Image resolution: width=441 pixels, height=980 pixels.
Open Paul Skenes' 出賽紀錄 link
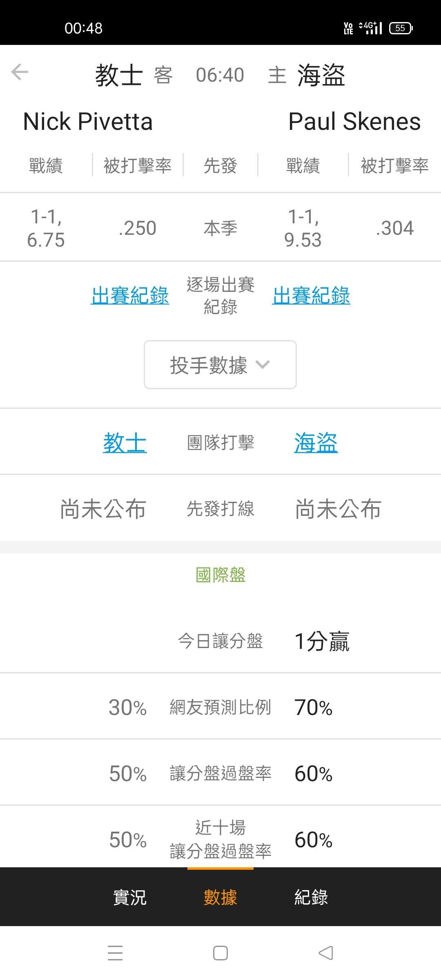coord(311,296)
